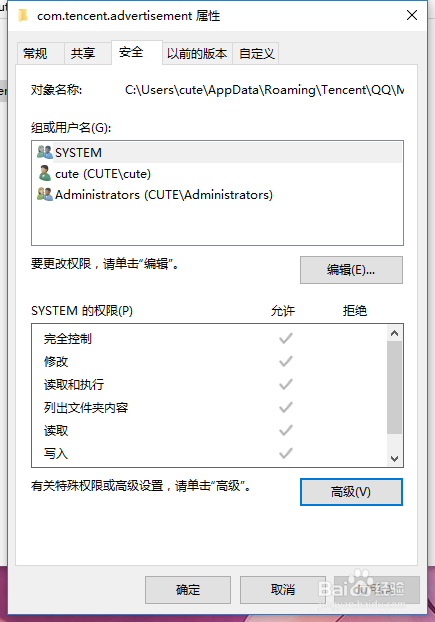Click the Modify allow checkmark

pyautogui.click(x=286, y=361)
